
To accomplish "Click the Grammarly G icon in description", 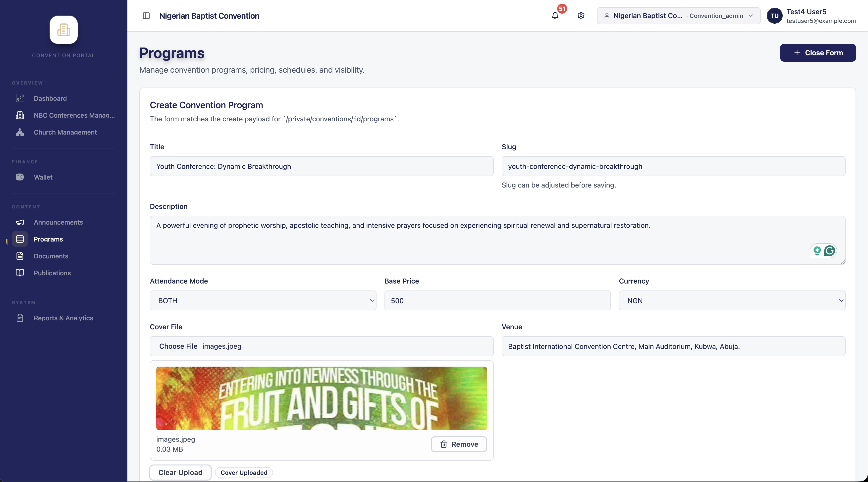I will point(829,251).
